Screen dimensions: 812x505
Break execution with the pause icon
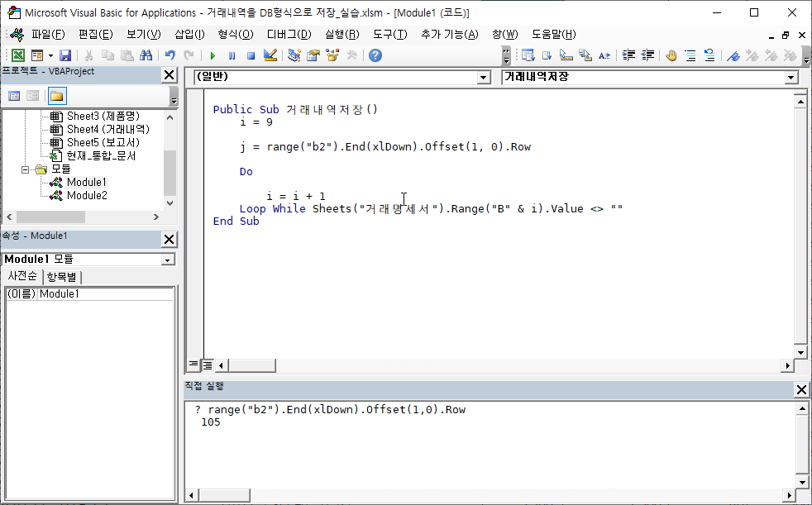coord(232,55)
